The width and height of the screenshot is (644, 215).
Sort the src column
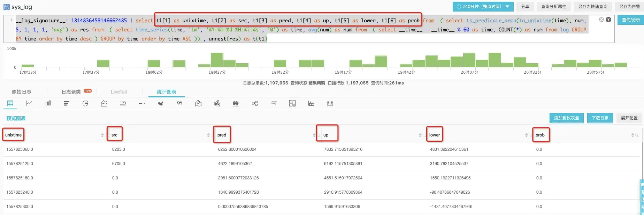pos(208,135)
